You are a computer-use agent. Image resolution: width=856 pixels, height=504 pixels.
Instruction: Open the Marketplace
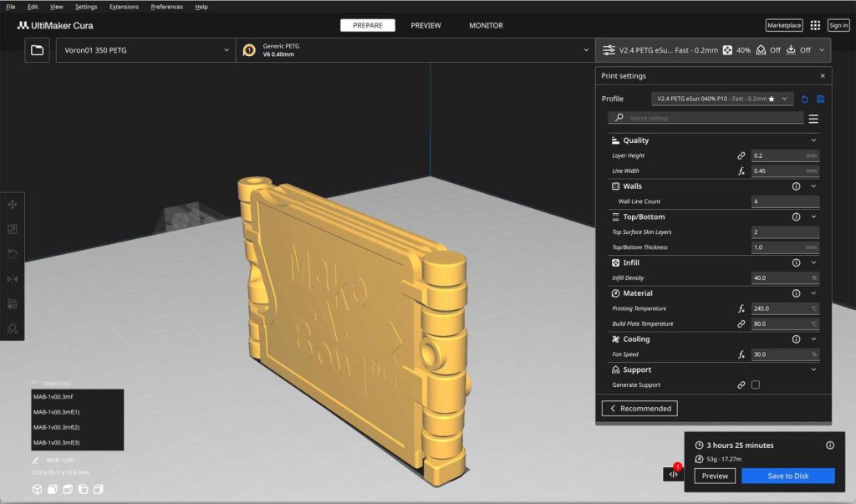pyautogui.click(x=784, y=25)
